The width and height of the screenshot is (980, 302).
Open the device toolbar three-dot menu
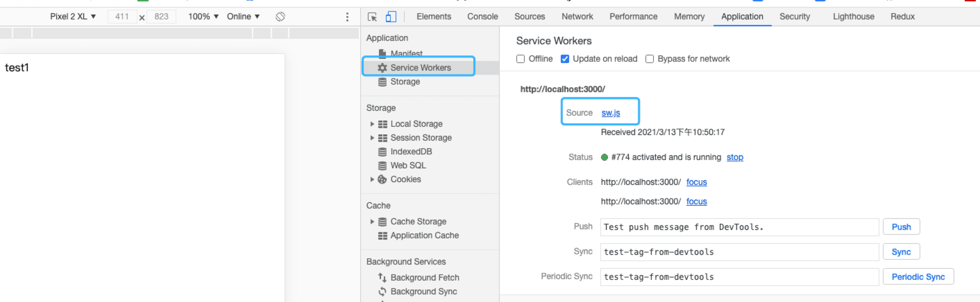coord(347,17)
